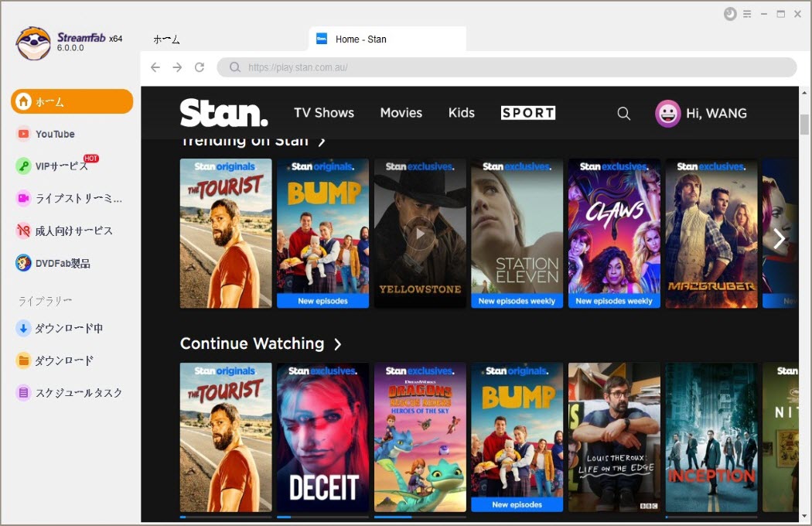
Task: Resume Deceit in Continue Watching
Action: 322,437
